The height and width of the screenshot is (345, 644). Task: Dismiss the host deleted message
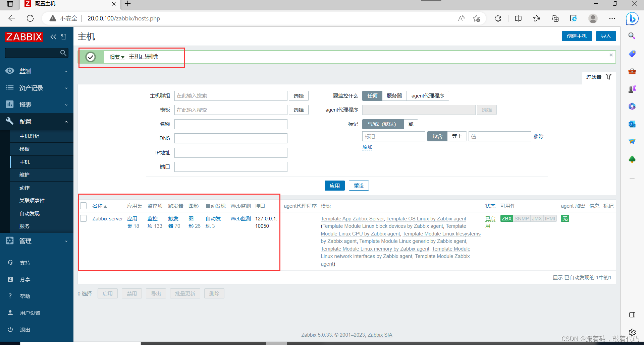pyautogui.click(x=611, y=55)
